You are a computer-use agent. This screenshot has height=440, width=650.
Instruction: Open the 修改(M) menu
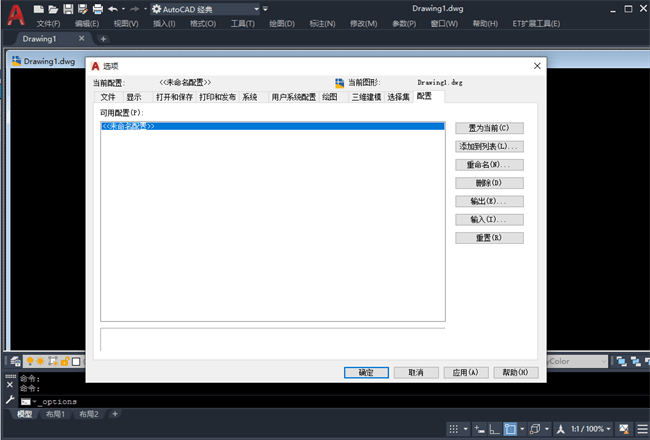point(364,24)
